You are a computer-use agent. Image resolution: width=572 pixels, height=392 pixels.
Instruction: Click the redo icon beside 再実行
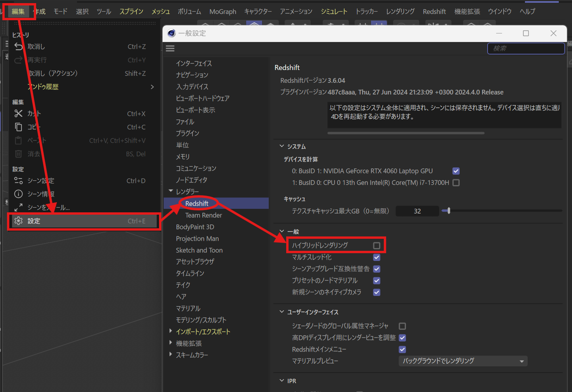click(x=18, y=60)
